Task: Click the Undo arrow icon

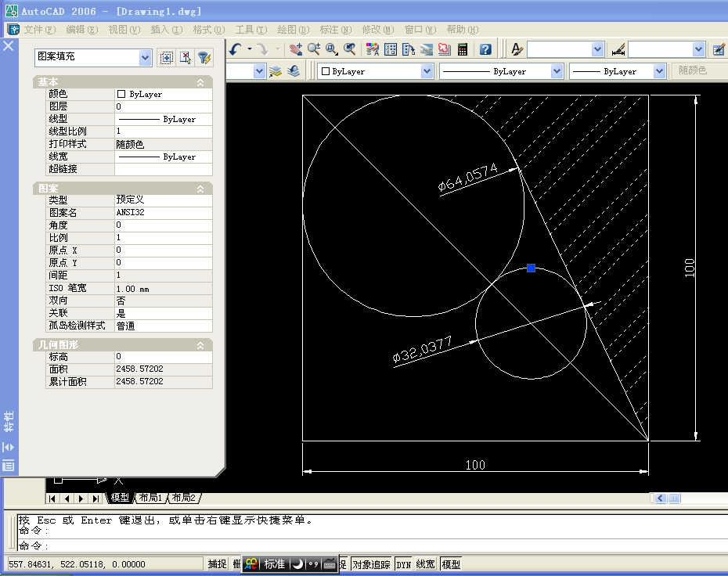Action: click(236, 49)
